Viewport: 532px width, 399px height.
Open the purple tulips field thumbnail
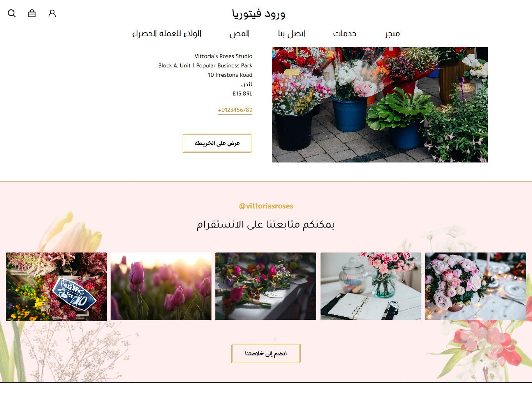pos(161,286)
